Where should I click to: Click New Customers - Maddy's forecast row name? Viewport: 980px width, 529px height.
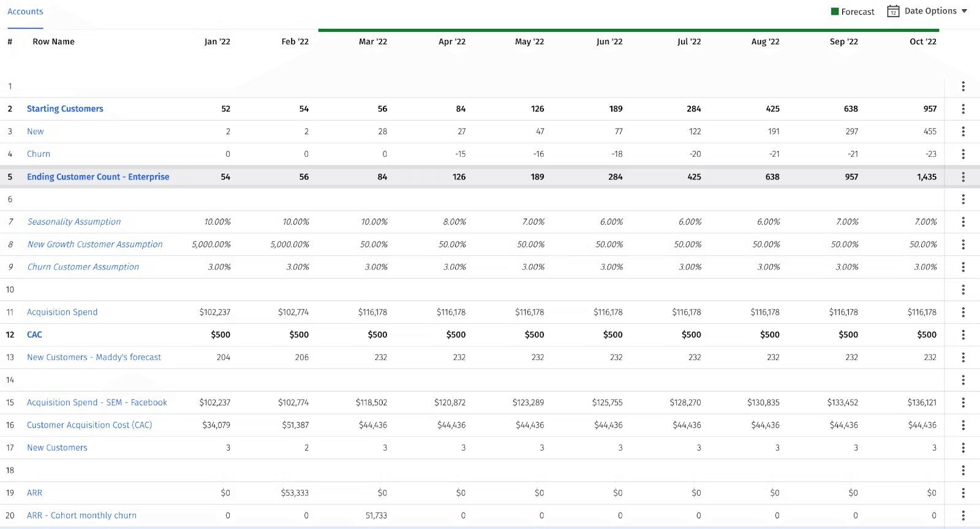94,358
